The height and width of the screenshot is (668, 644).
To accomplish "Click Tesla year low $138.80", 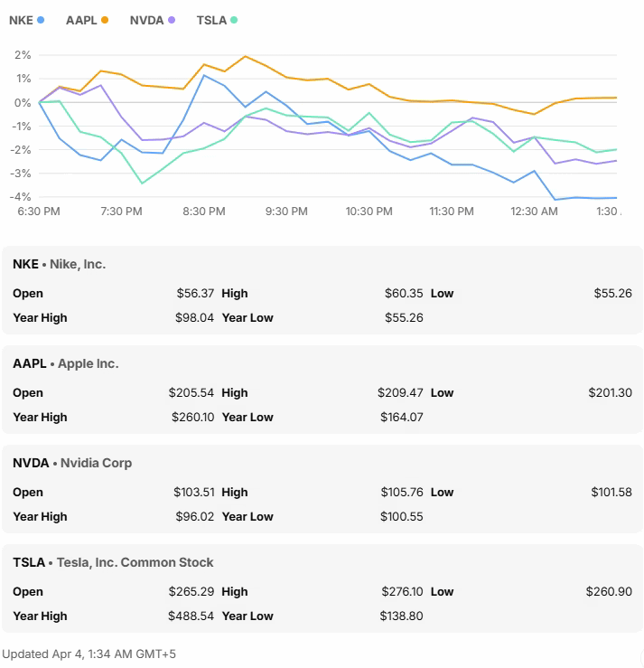I will 401,616.
